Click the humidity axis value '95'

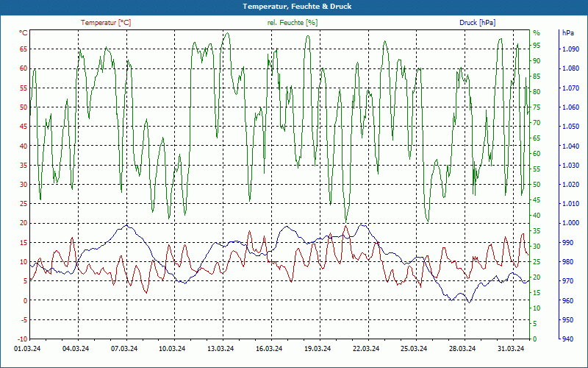pos(537,46)
